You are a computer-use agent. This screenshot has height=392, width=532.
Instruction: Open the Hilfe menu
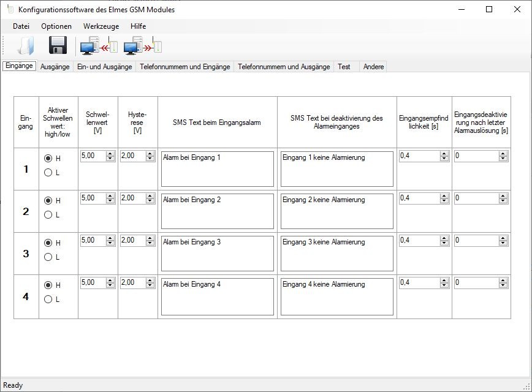point(138,26)
